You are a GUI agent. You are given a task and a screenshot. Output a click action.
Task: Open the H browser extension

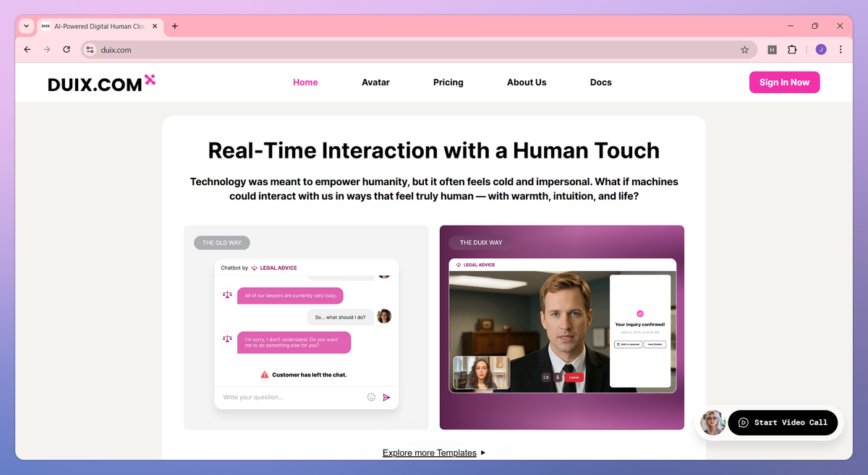coord(772,50)
